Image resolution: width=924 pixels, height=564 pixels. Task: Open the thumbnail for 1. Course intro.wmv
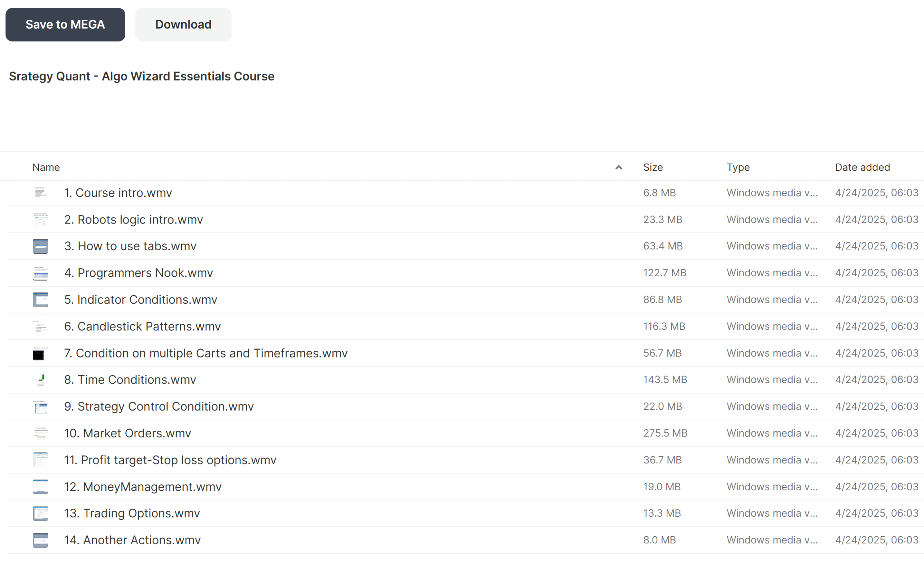(40, 193)
